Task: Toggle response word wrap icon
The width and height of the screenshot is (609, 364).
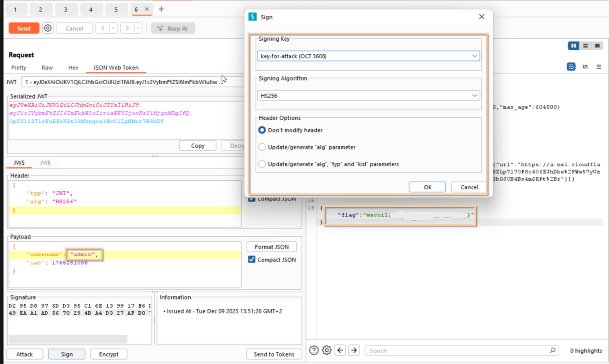Action: 571,67
